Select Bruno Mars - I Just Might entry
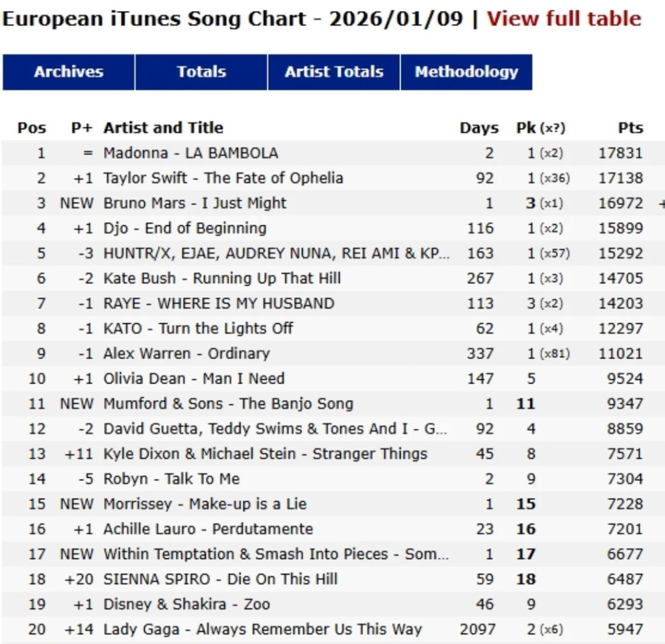This screenshot has width=665, height=644. pos(195,203)
